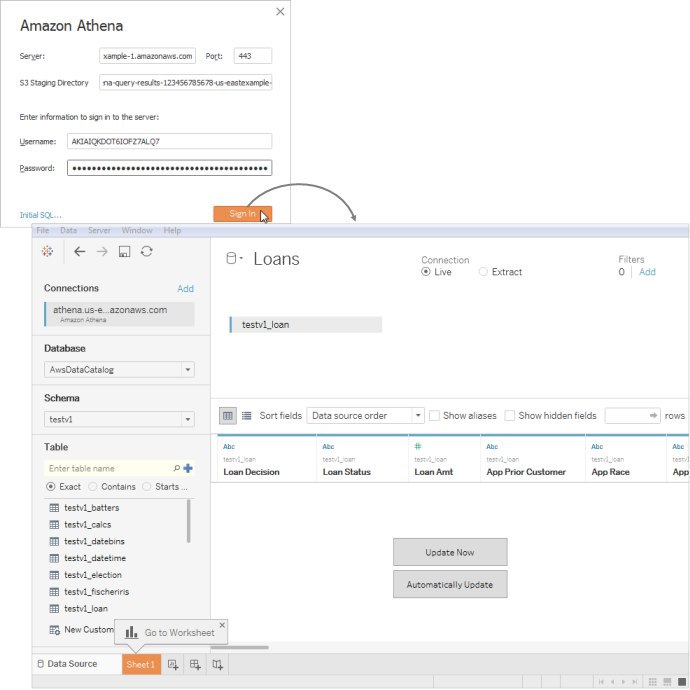Click the new worksheet icon

pyautogui.click(x=173, y=664)
